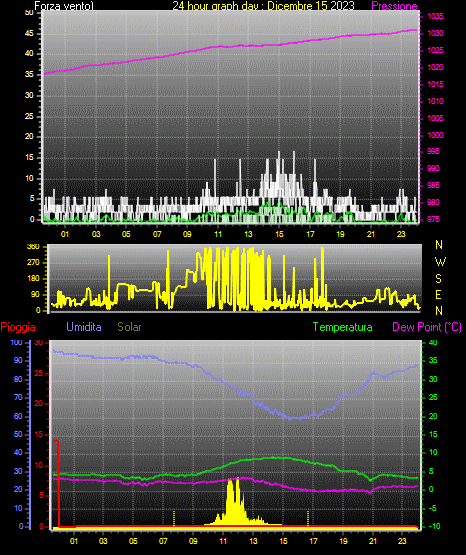Click the red rain spike at chart start
Image resolution: width=466 pixels, height=555 pixels.
[57, 484]
